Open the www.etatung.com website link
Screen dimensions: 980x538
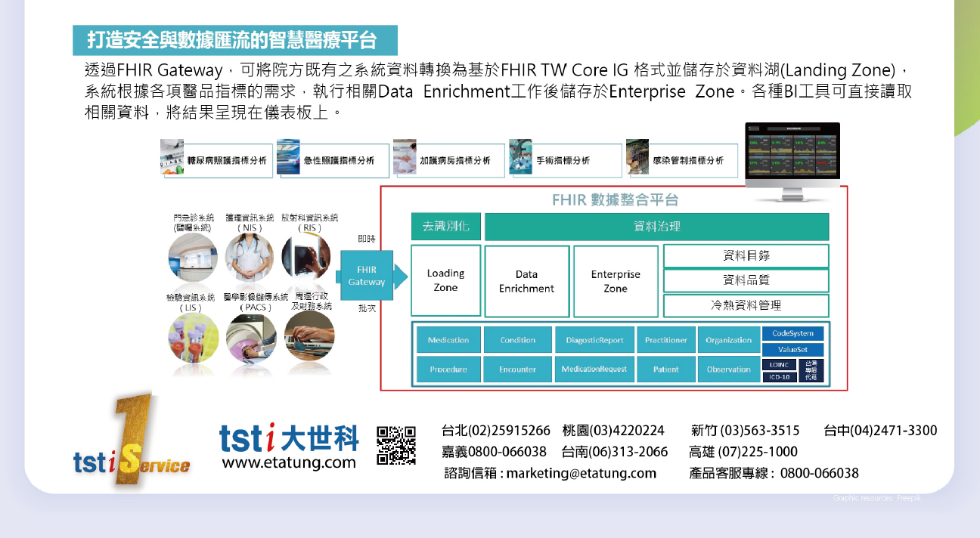(x=288, y=463)
